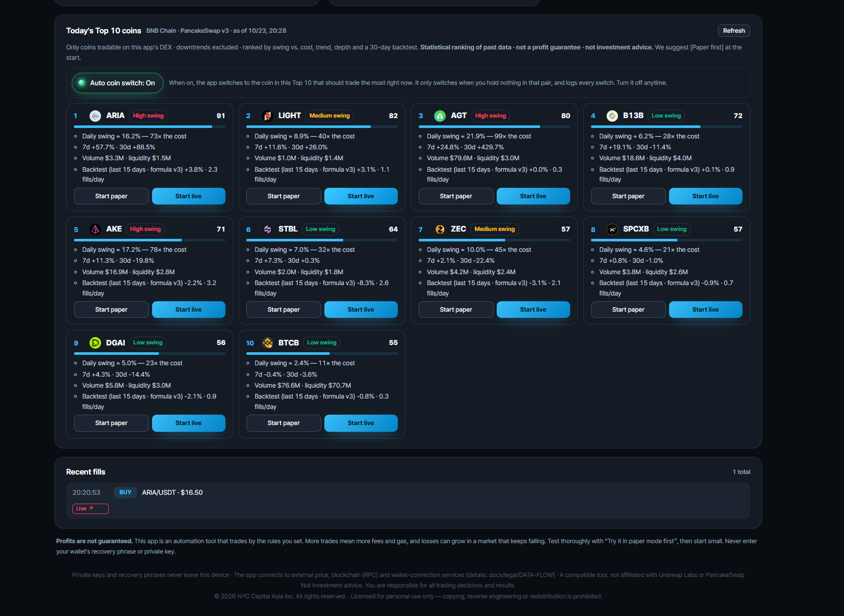Click the AGT coin logo icon
The height and width of the screenshot is (616, 844).
[x=440, y=115]
